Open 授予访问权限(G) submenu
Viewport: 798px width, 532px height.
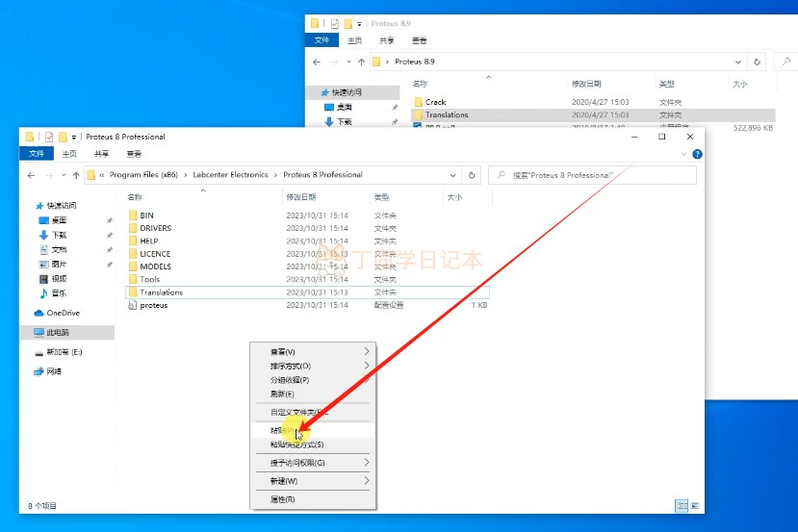pos(313,463)
